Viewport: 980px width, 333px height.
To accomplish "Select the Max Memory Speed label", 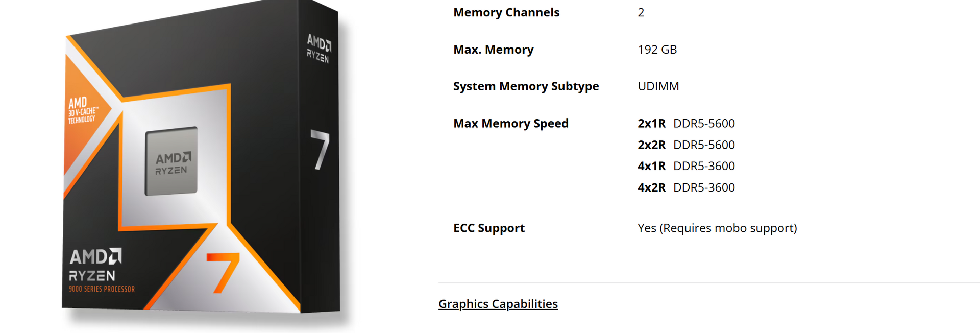I will pyautogui.click(x=510, y=124).
